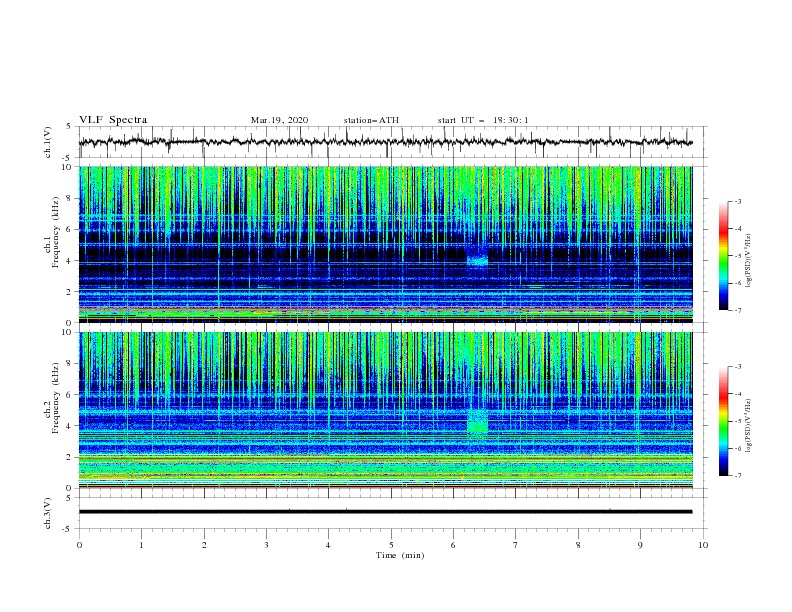Click the "ch.3(V)" waveform axis label
Screen dimensions: 792x612
coord(48,513)
